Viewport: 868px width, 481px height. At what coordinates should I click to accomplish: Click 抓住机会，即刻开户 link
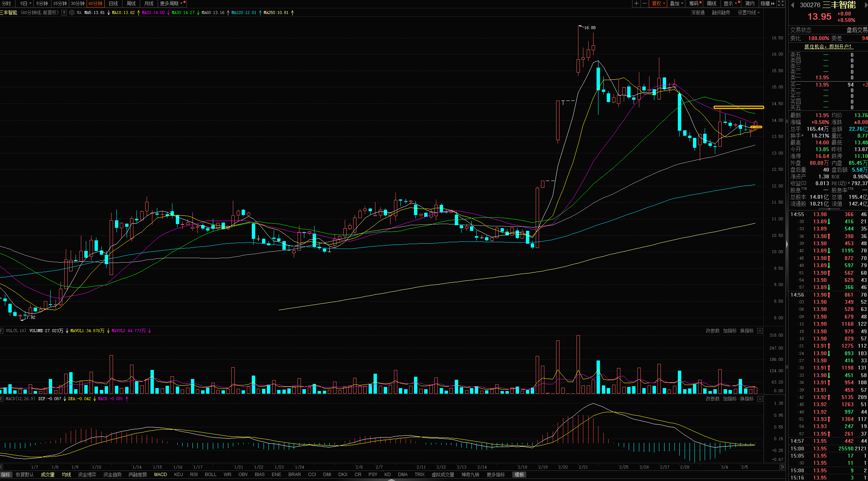[828, 46]
